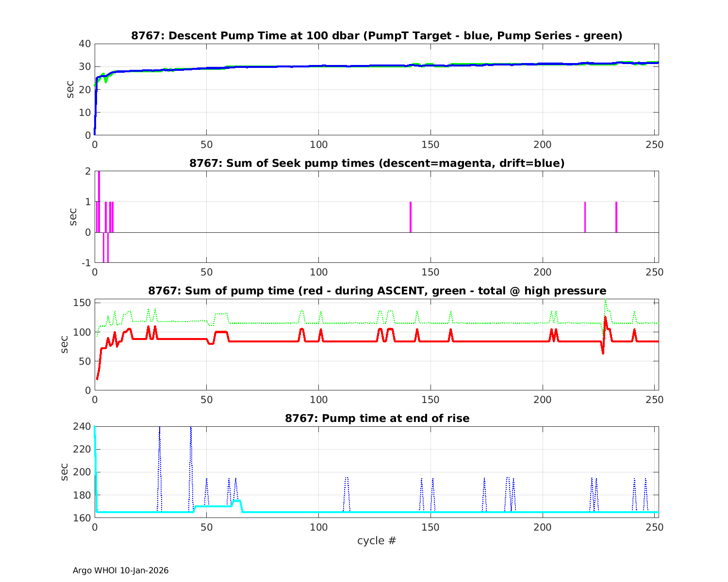This screenshot has width=728, height=582.
Task: Click the '240' y-axis tick of bottom plot
Action: point(83,426)
